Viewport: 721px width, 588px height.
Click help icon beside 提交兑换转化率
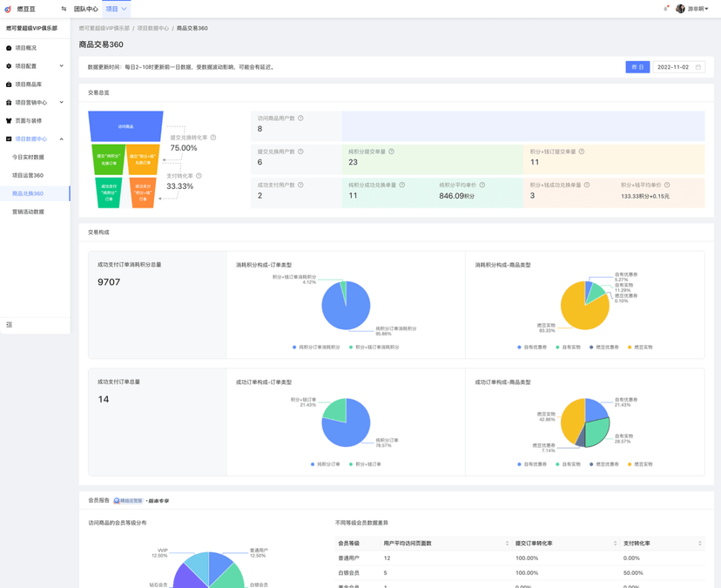[x=212, y=138]
